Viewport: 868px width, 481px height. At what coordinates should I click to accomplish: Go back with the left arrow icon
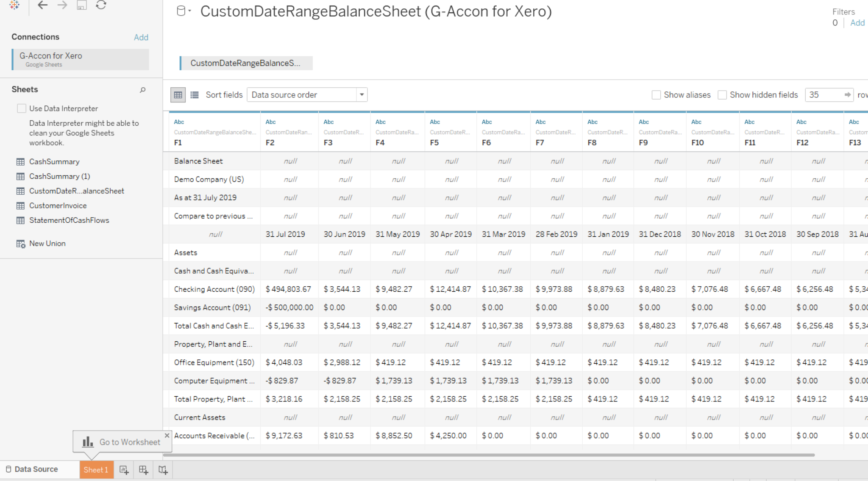42,5
